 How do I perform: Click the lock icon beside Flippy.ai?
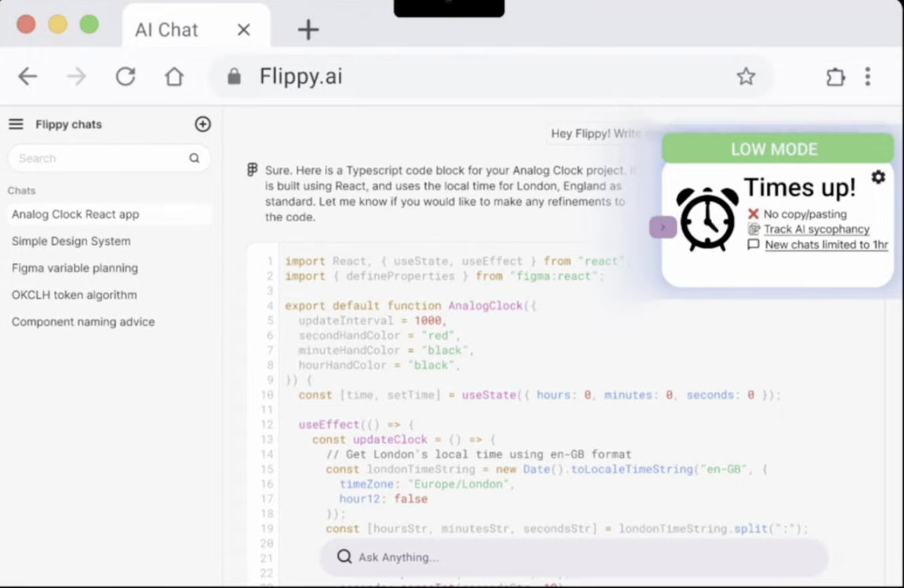[234, 76]
